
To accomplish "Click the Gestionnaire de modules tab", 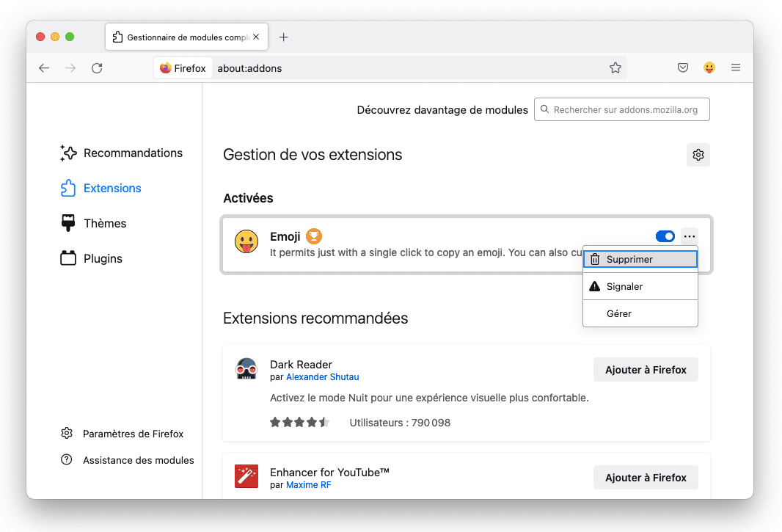I will (x=186, y=37).
